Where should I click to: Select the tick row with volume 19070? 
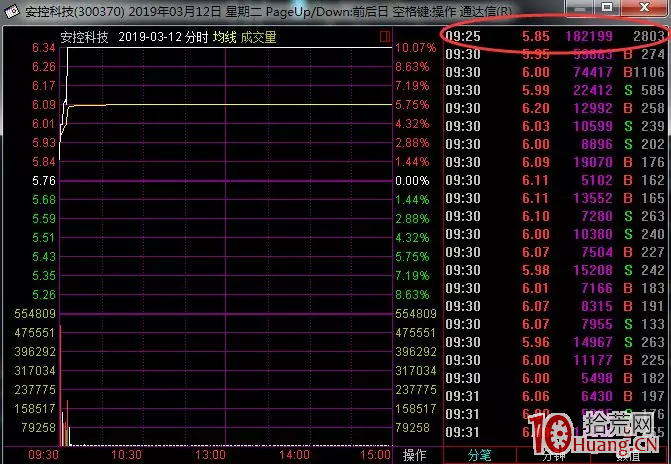coord(555,162)
